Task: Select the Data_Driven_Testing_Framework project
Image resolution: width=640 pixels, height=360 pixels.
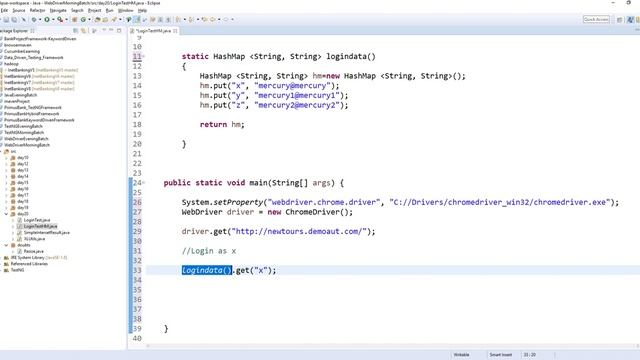Action: coord(33,58)
